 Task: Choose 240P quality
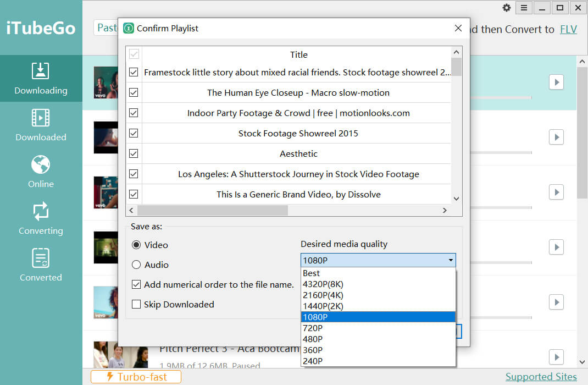(x=379, y=361)
